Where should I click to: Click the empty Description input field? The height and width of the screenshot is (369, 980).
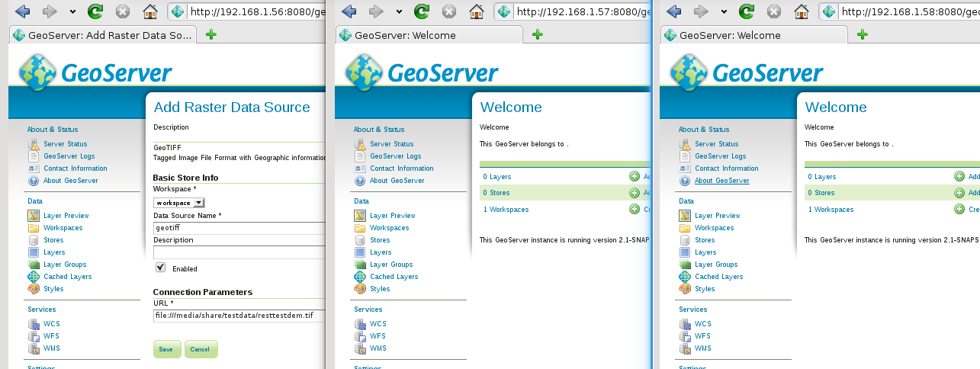click(239, 252)
